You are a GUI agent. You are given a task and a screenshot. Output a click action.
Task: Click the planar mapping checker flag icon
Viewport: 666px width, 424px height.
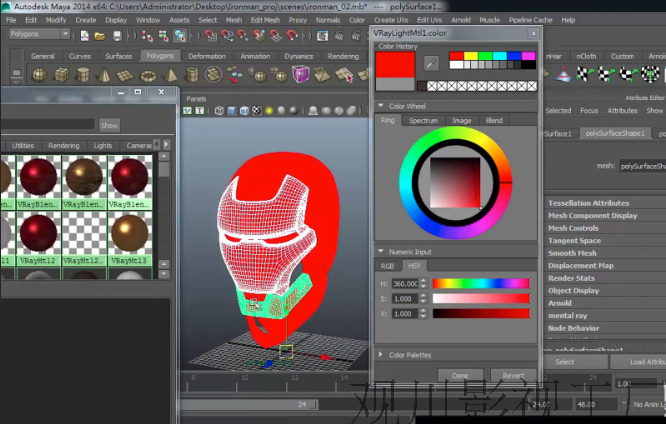(x=585, y=75)
